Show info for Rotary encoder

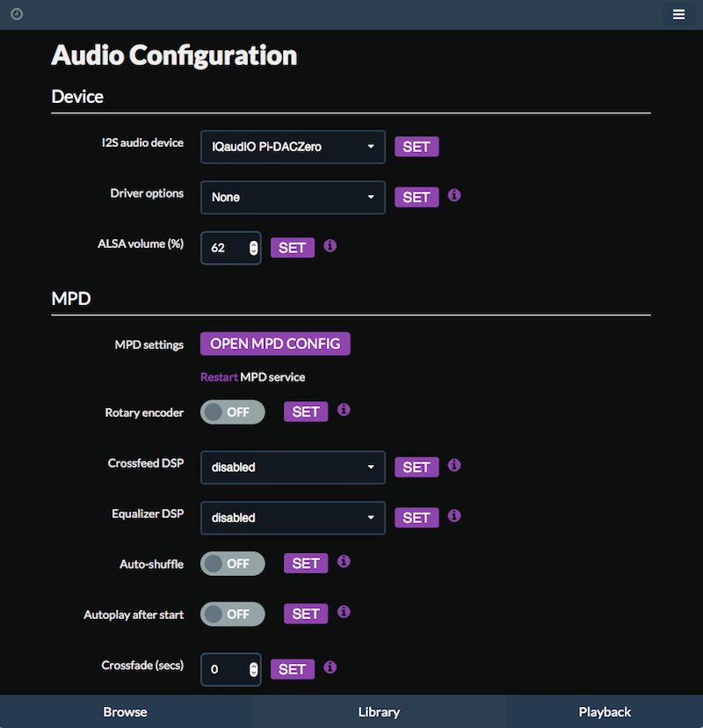(344, 410)
